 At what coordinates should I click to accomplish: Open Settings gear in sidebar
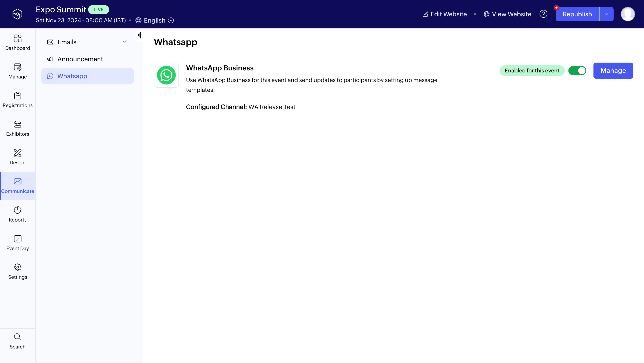tap(17, 268)
